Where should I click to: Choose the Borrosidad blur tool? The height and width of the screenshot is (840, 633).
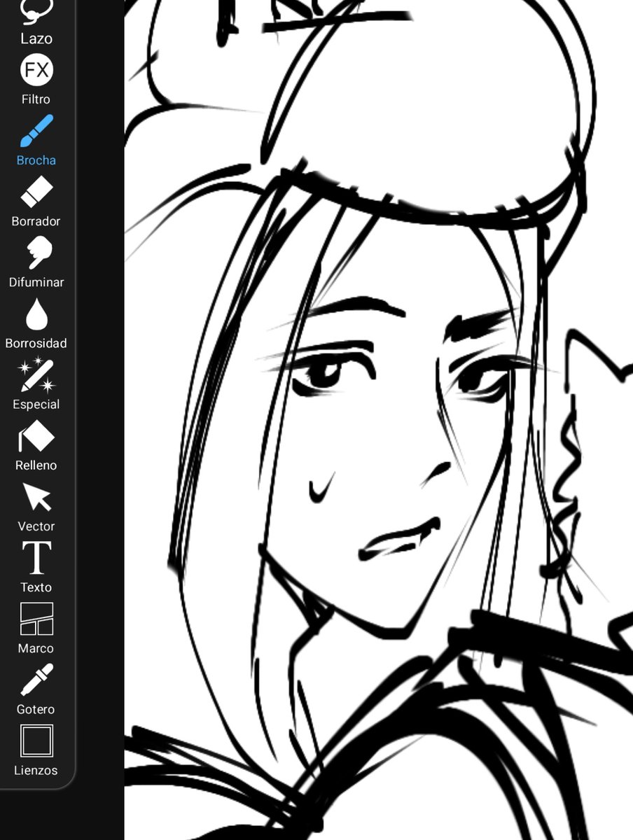[x=36, y=323]
